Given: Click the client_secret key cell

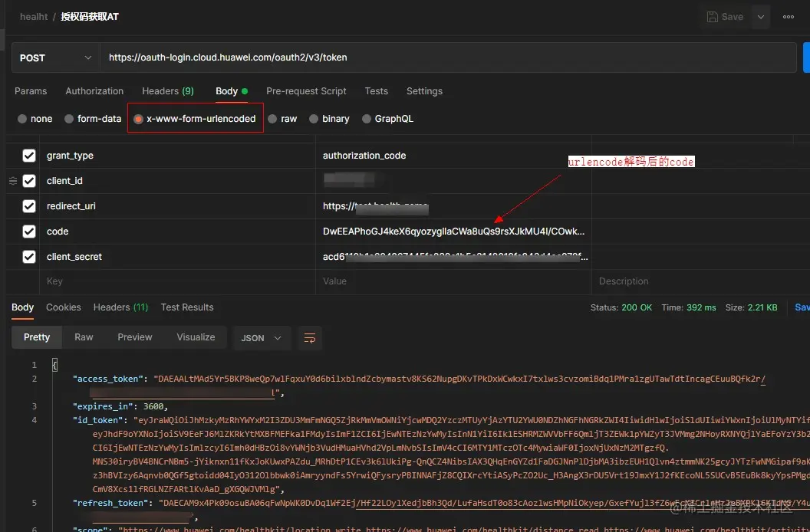Looking at the screenshot, I should (x=177, y=257).
